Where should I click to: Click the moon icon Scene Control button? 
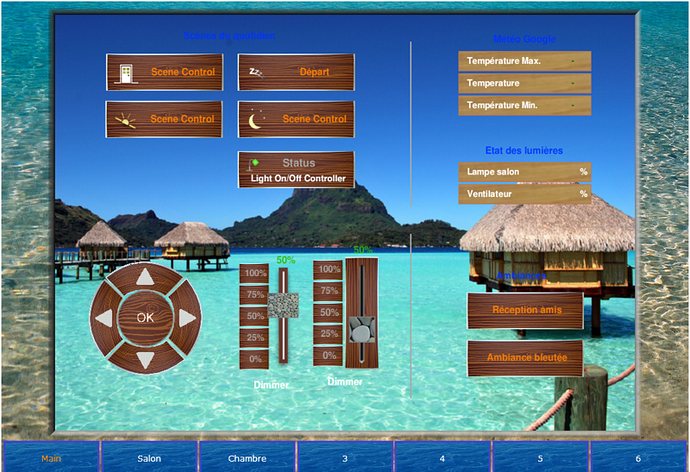(296, 119)
